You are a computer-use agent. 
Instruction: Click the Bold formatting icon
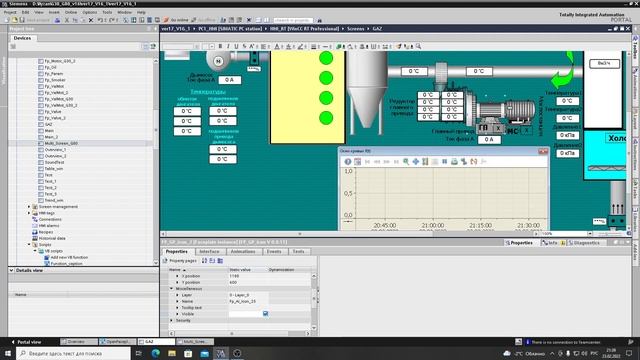220,47
